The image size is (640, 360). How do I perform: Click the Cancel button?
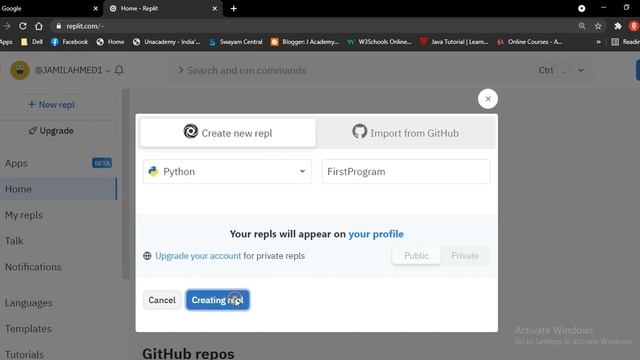[162, 300]
